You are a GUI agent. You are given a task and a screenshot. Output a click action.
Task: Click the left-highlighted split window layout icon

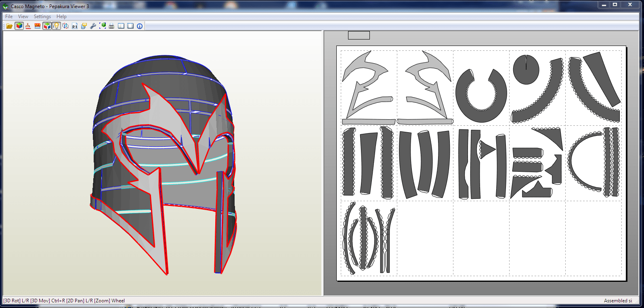pyautogui.click(x=121, y=26)
